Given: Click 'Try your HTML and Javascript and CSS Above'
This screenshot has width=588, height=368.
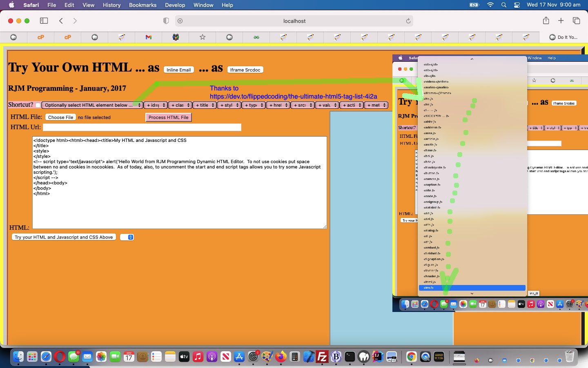Looking at the screenshot, I should click(64, 237).
